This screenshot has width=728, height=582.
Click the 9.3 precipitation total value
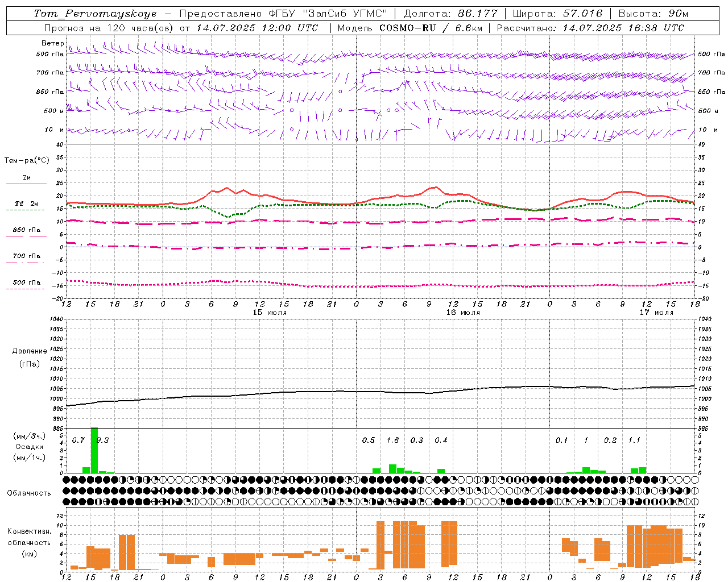pyautogui.click(x=103, y=440)
